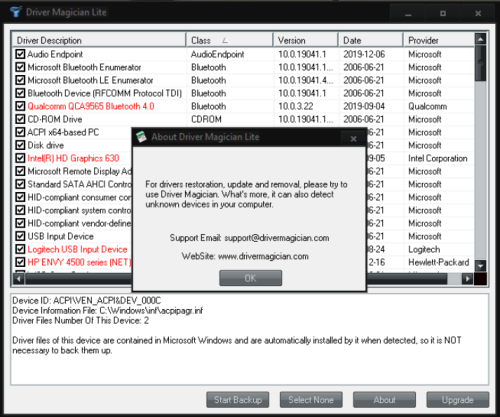Select the Qualcomm QCA9565 Bluetooth 4.0 row
500x417 pixels.
(x=243, y=106)
